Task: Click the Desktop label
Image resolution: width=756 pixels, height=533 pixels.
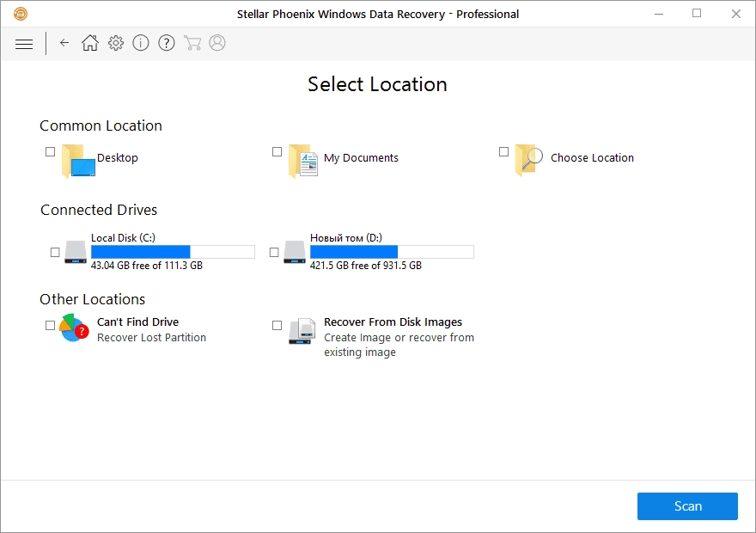Action: 118,157
